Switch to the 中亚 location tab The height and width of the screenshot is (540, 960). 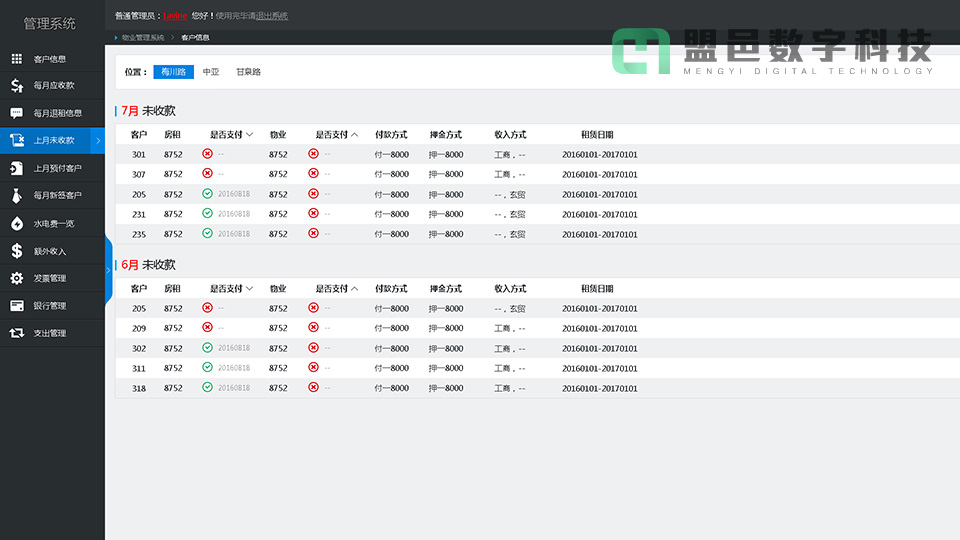click(211, 72)
